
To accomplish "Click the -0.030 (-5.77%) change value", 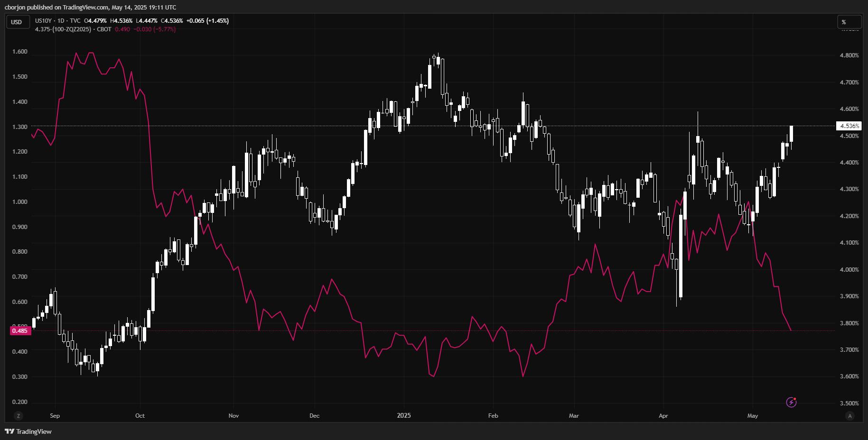I will 154,29.
